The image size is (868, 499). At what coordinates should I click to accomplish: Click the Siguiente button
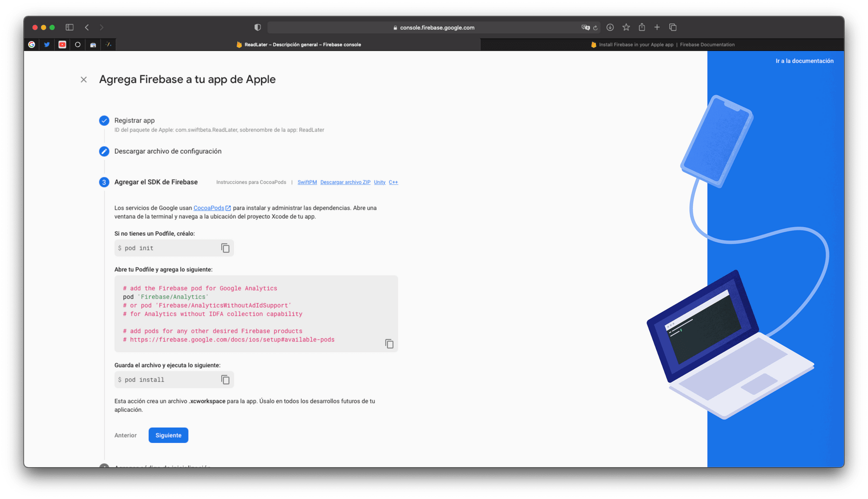pyautogui.click(x=168, y=435)
